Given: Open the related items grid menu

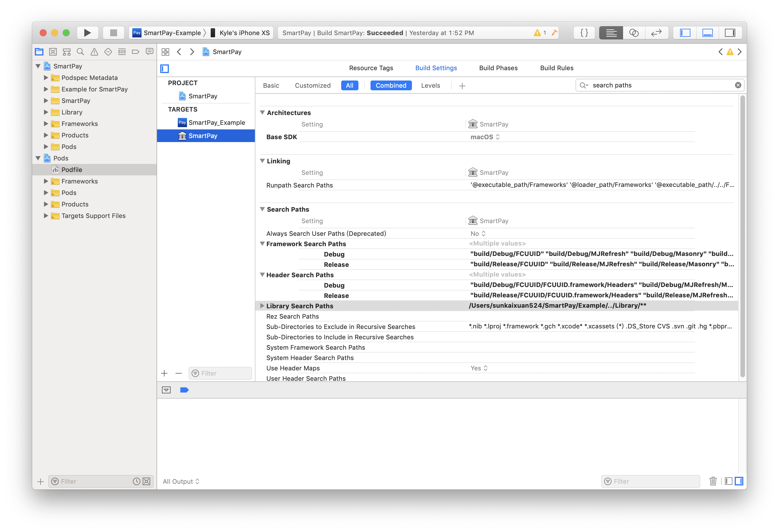Looking at the screenshot, I should [x=166, y=52].
